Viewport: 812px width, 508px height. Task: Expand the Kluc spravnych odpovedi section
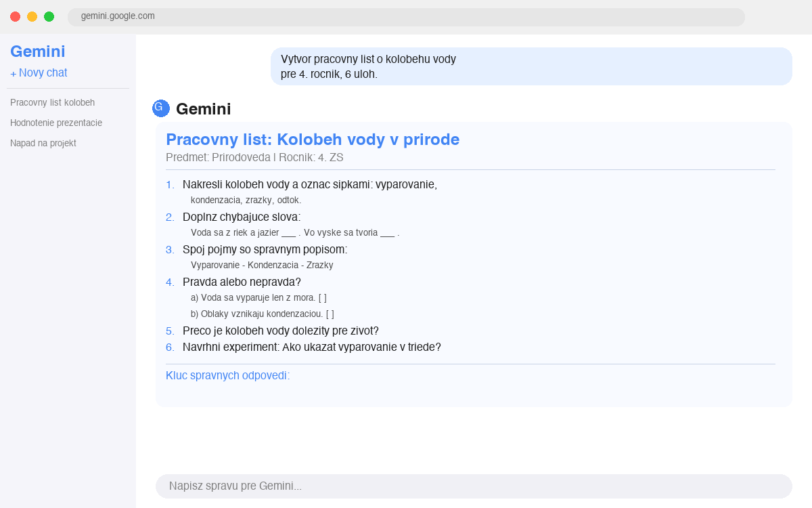[228, 375]
